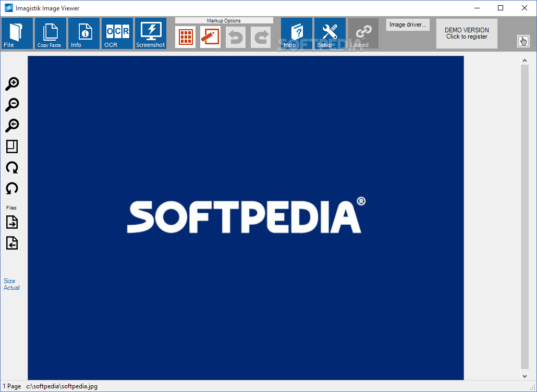Open Help book icon
Image resolution: width=537 pixels, height=392 pixels.
(x=297, y=33)
